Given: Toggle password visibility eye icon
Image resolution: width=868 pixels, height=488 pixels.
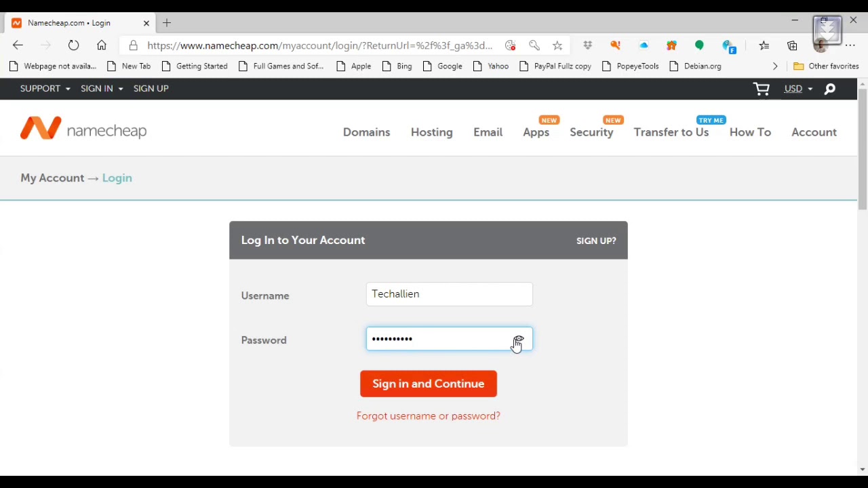Looking at the screenshot, I should pos(519,340).
